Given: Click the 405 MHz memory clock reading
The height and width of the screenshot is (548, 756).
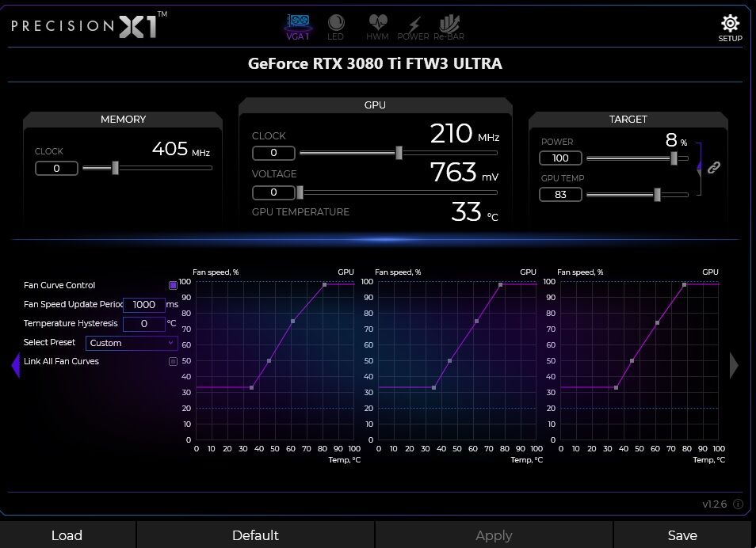Looking at the screenshot, I should 181,149.
